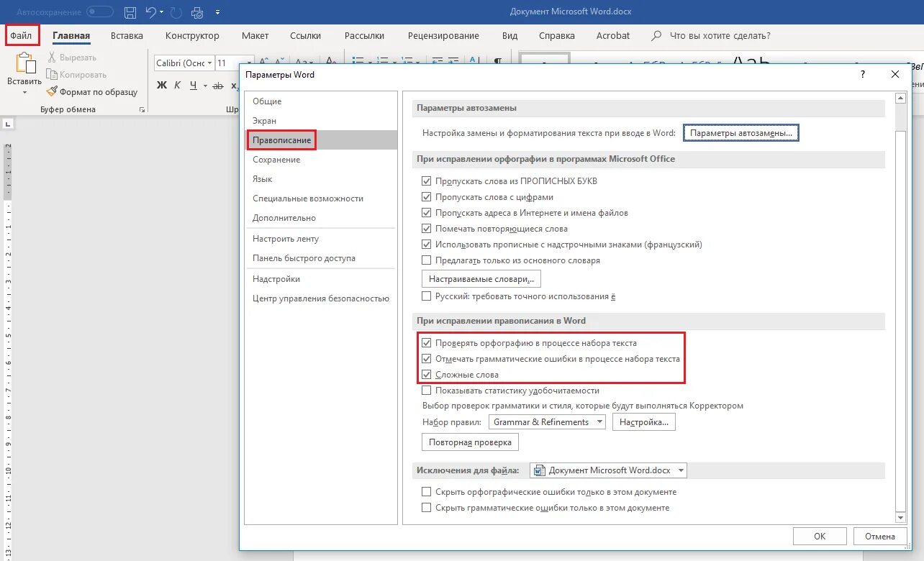Image resolution: width=924 pixels, height=561 pixels.
Task: Click the Redo icon in the quick access toolbar
Action: 177,12
